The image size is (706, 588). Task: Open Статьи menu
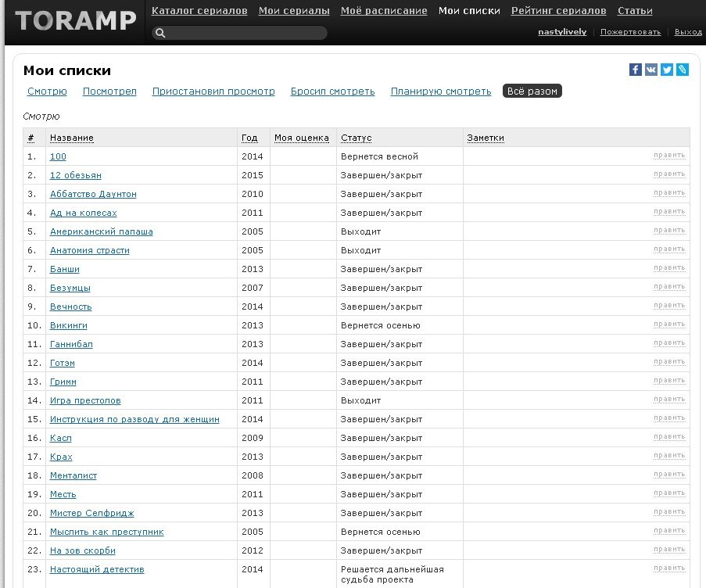pos(635,11)
